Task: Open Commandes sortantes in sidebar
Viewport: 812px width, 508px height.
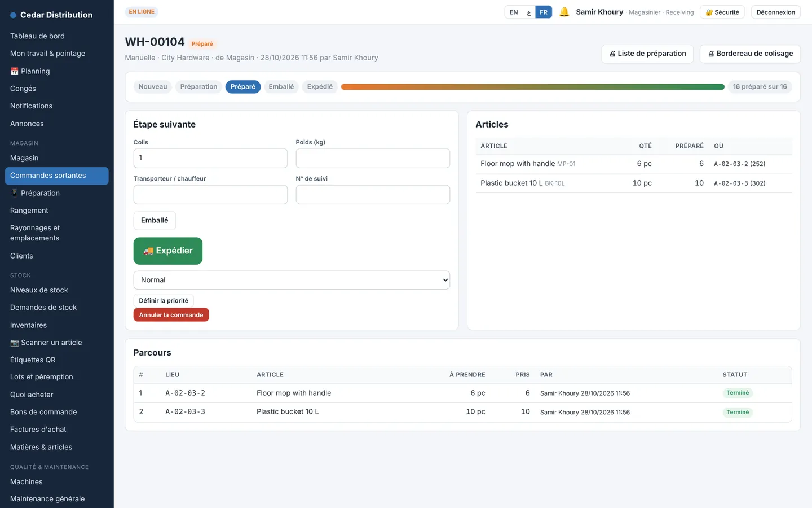Action: (56, 176)
